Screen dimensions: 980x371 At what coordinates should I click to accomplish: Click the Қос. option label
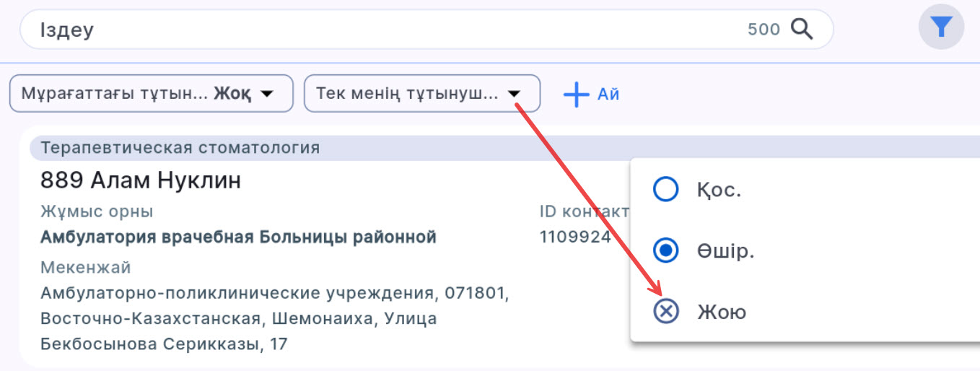pyautogui.click(x=719, y=191)
